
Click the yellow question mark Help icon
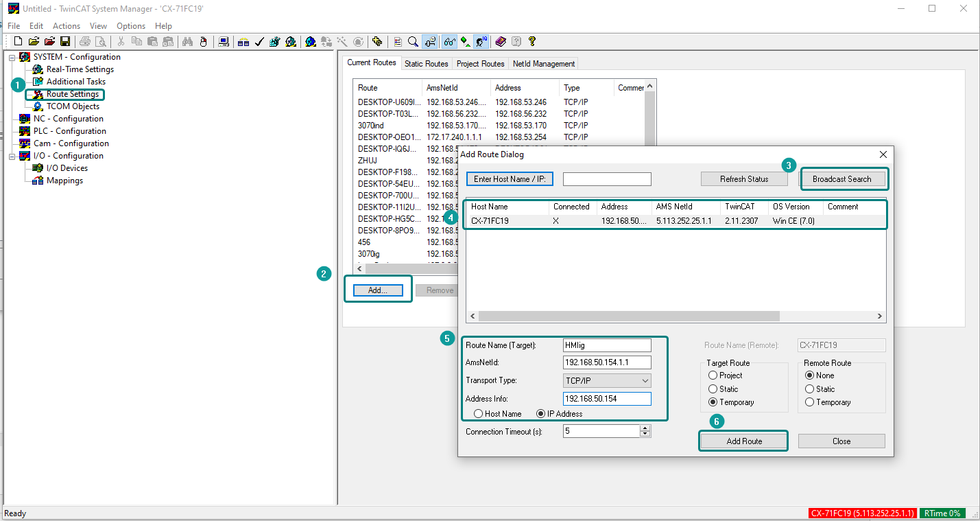532,42
